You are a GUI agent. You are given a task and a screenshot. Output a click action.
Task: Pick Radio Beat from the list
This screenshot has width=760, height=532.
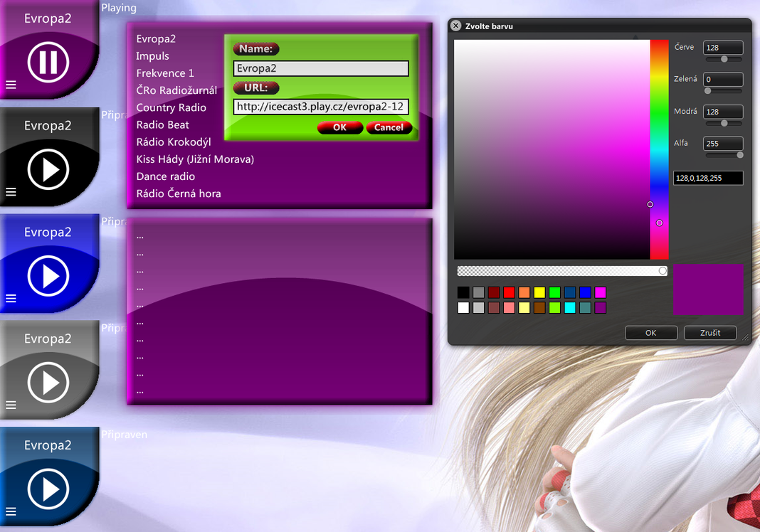tap(162, 124)
